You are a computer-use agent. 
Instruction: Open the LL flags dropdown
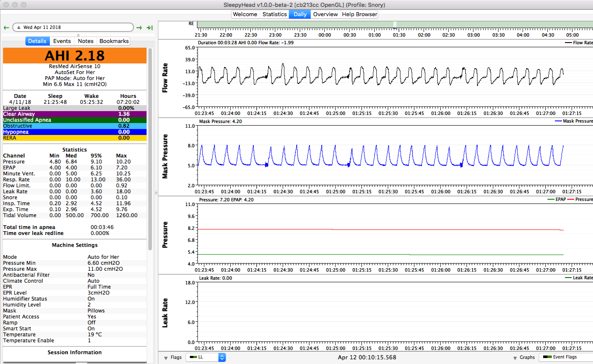point(206,357)
